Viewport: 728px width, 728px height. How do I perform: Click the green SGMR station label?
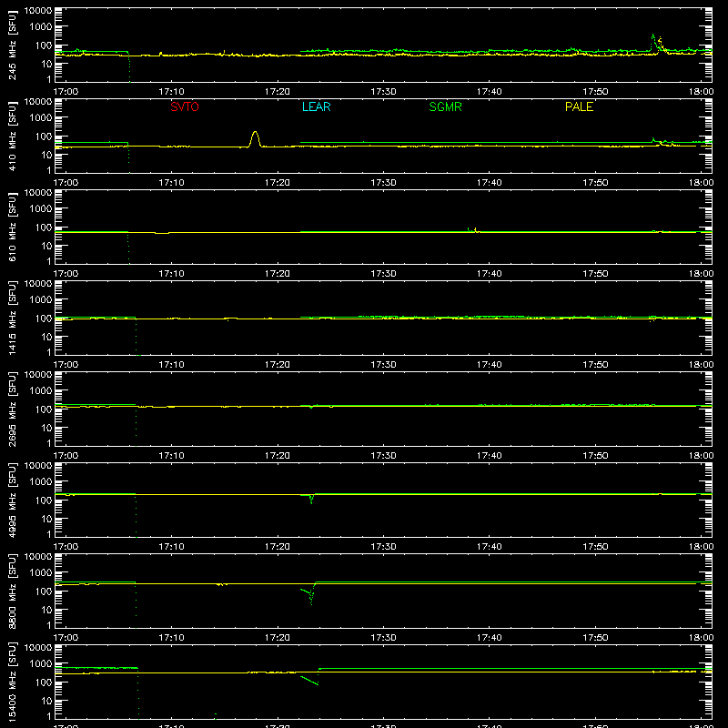coord(445,106)
